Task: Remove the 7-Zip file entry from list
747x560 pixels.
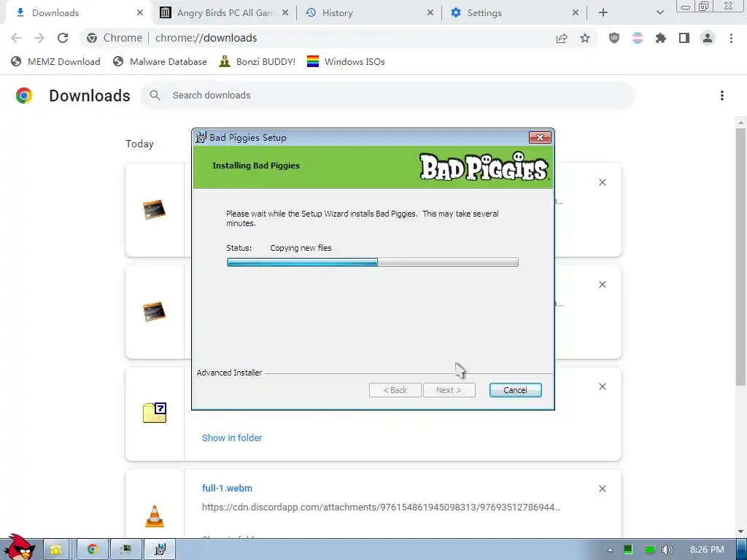Action: [602, 386]
